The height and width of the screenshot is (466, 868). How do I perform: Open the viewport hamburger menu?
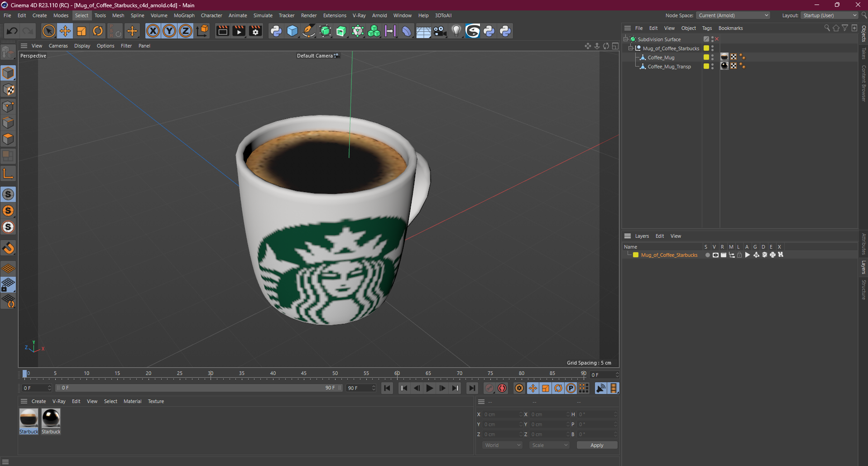[x=24, y=46]
